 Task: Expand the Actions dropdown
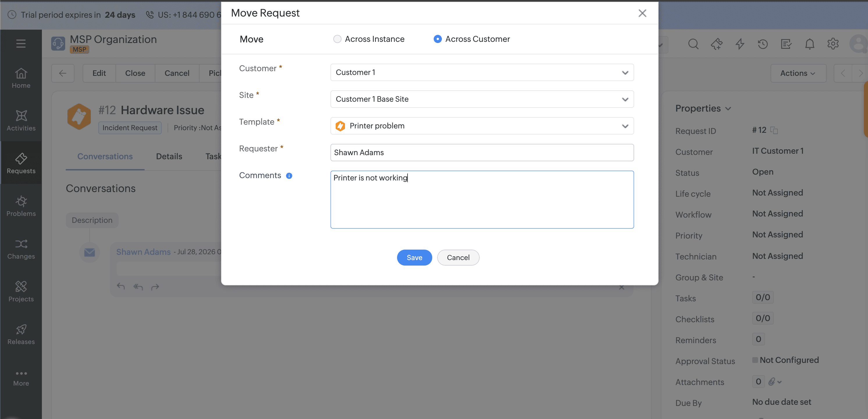tap(798, 73)
